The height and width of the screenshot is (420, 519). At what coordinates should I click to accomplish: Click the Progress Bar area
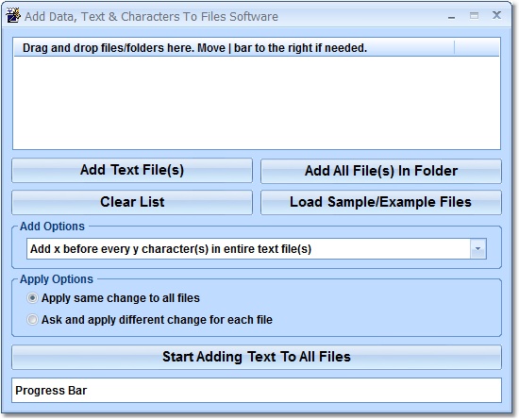257,390
